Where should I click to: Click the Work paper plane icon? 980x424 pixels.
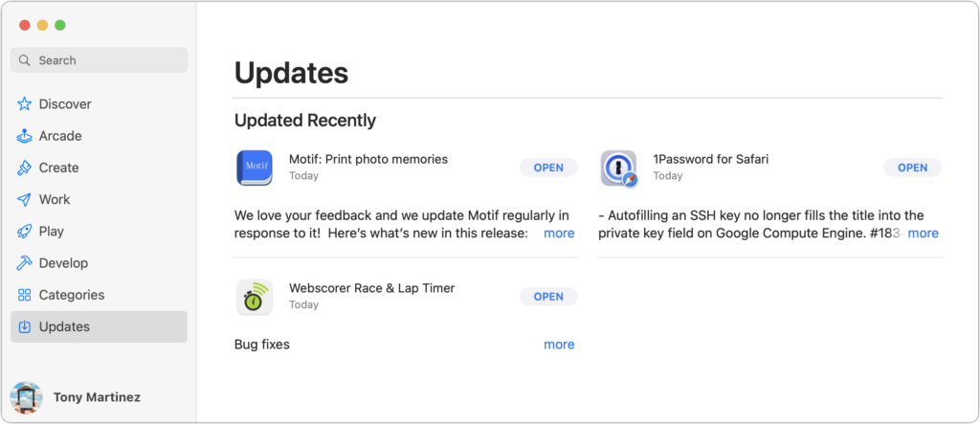pyautogui.click(x=24, y=199)
